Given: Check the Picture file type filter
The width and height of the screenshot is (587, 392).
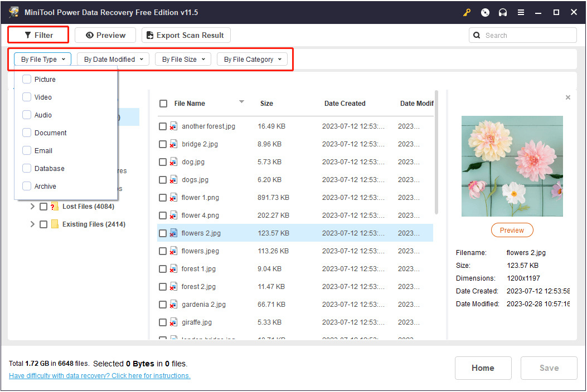Looking at the screenshot, I should (x=27, y=79).
